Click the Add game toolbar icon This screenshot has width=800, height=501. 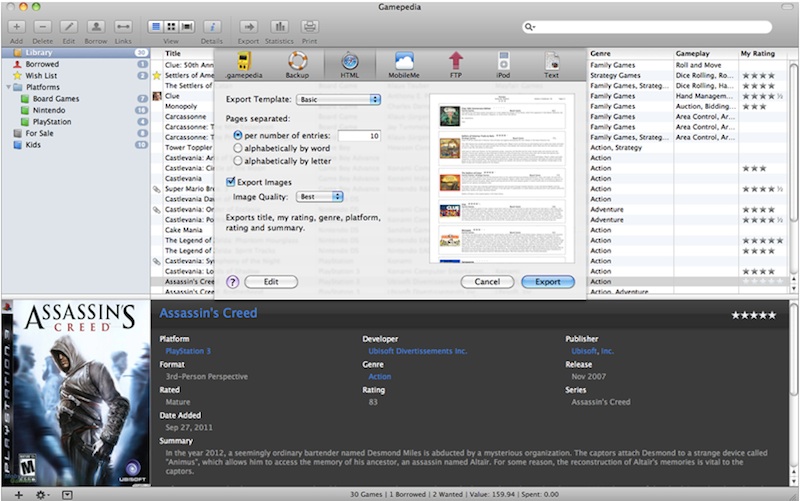coord(16,26)
